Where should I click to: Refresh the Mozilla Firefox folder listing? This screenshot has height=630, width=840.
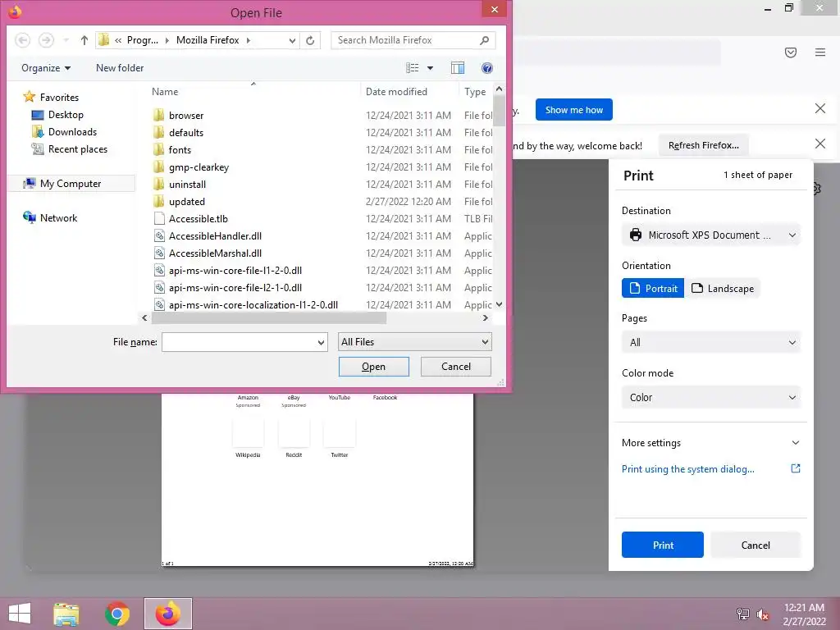point(310,40)
